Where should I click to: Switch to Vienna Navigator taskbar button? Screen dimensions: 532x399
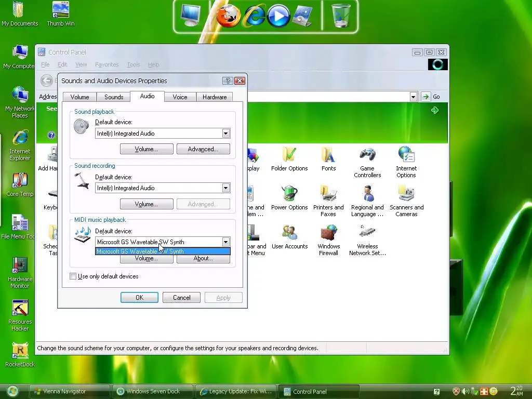point(69,391)
